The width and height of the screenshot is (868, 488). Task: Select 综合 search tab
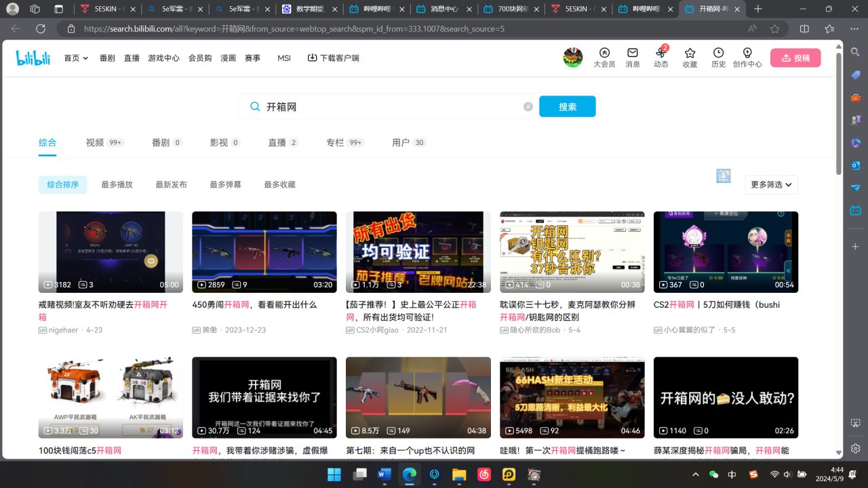pyautogui.click(x=47, y=142)
